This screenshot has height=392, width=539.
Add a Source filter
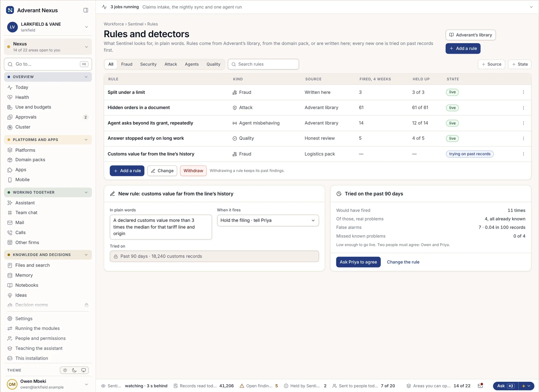coord(491,64)
